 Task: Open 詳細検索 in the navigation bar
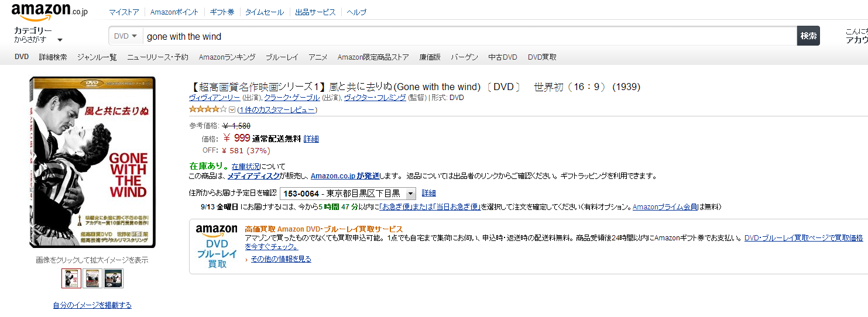(53, 57)
